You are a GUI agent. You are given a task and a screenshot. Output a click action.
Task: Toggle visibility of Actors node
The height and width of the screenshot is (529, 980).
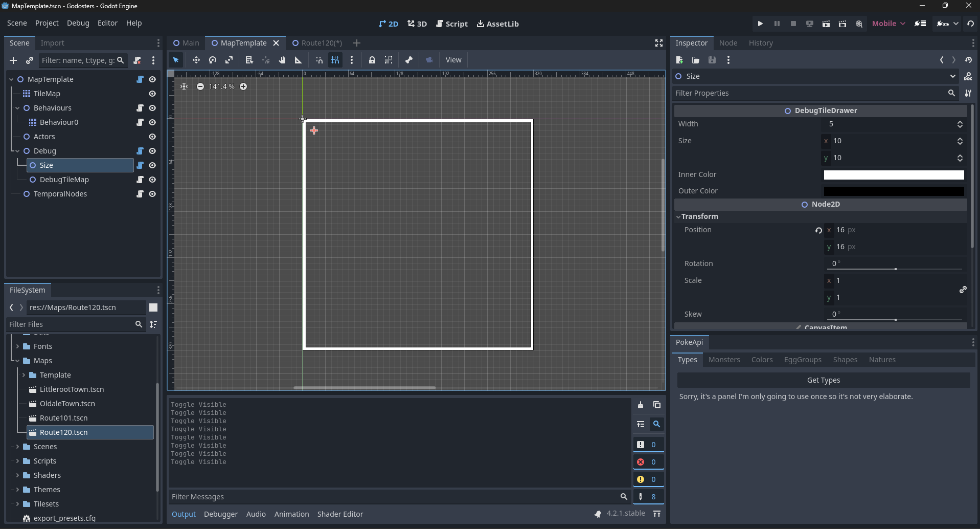[x=152, y=137]
